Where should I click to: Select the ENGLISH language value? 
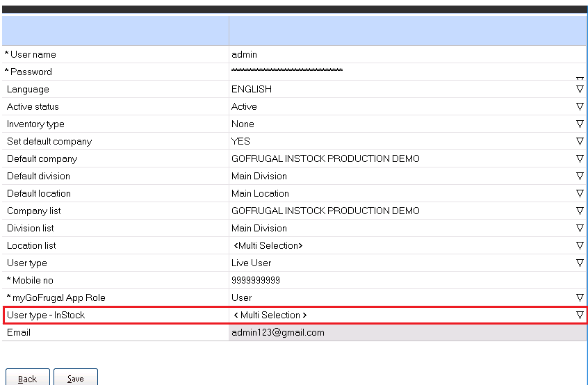(x=251, y=89)
